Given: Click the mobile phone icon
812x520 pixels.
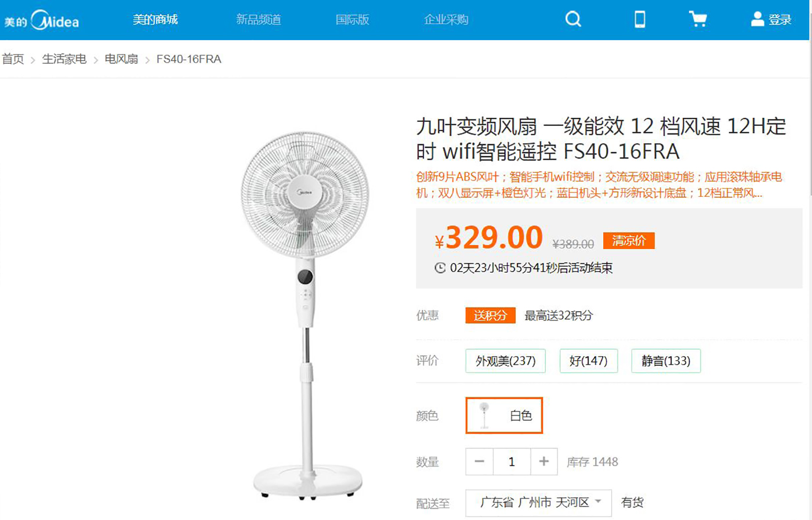Looking at the screenshot, I should pyautogui.click(x=640, y=19).
